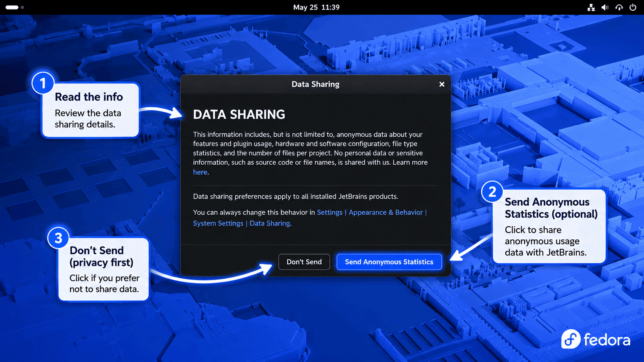This screenshot has width=644, height=362.
Task: Click the 'Data sharing preferences apply' sentence
Action: tap(295, 197)
